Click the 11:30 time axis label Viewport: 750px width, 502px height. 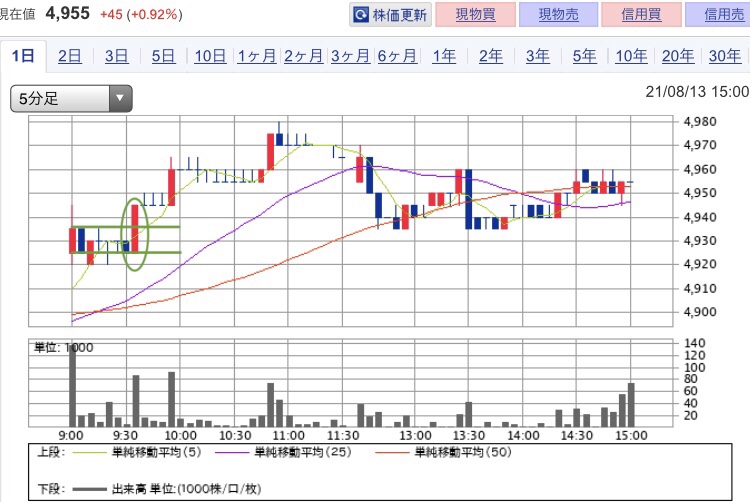point(343,436)
